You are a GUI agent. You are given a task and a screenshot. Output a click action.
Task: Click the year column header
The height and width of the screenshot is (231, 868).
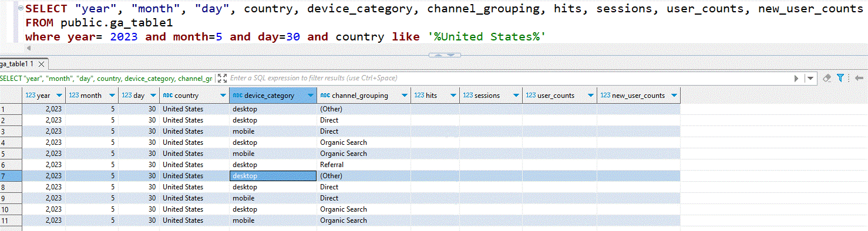coord(43,96)
